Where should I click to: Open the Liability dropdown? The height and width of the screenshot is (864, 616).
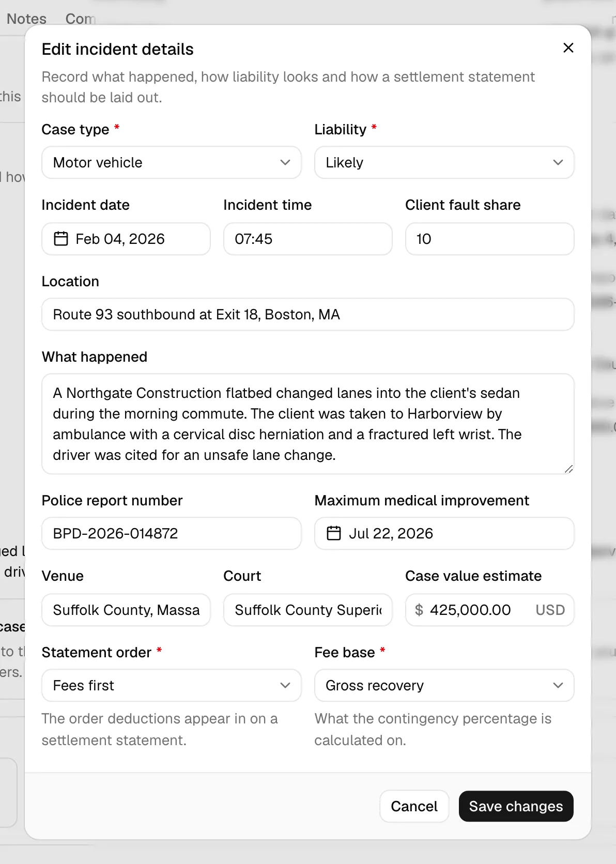[444, 162]
